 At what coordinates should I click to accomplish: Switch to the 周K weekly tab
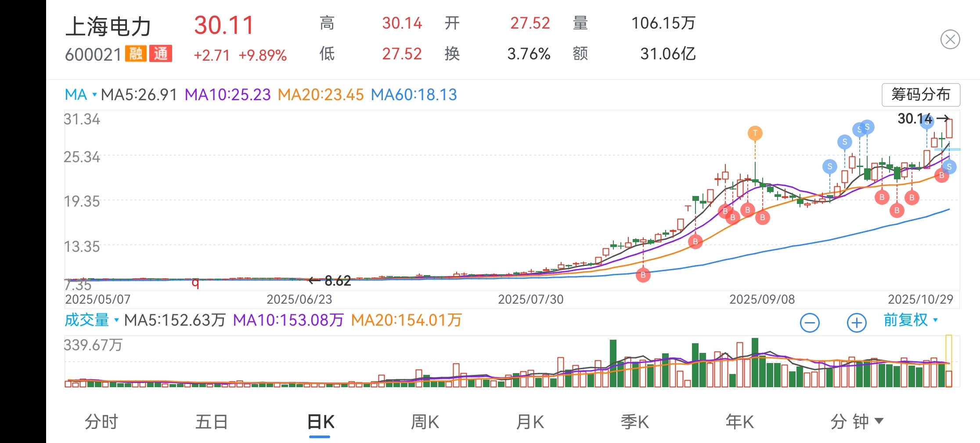point(425,422)
